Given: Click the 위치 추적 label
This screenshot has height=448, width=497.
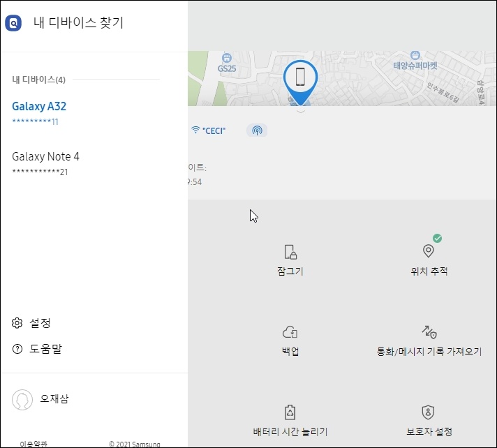Looking at the screenshot, I should [429, 271].
